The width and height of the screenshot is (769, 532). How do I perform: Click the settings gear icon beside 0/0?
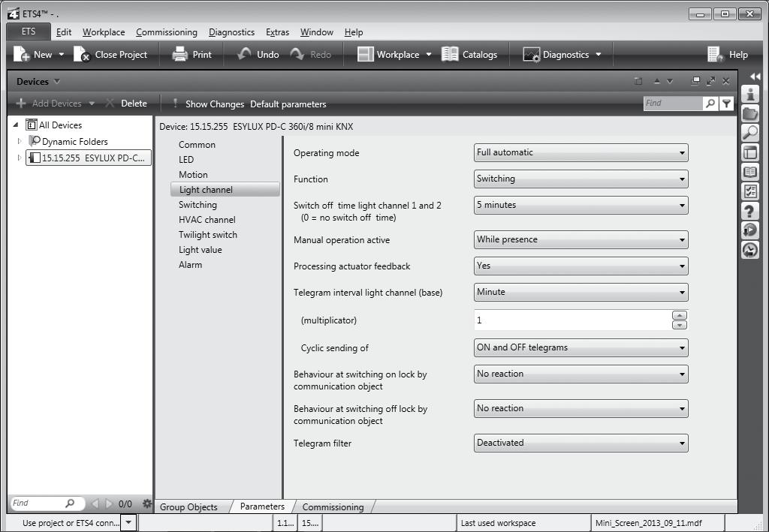tap(146, 503)
